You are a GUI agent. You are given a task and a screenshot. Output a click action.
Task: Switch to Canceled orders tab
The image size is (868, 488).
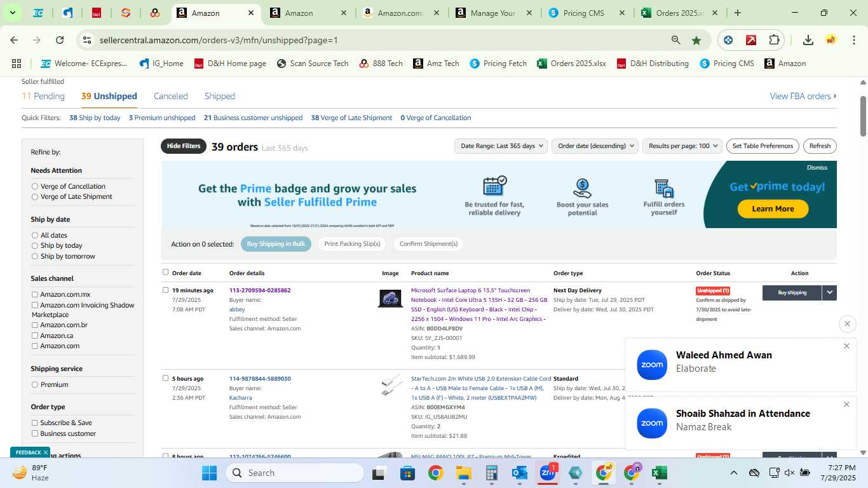point(171,96)
